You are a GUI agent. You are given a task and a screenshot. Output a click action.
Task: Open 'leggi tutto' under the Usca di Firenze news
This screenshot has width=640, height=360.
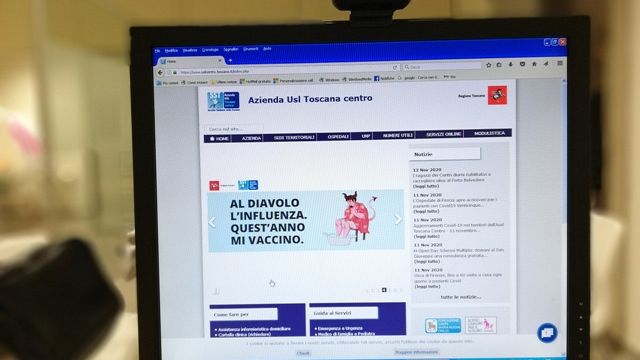[427, 287]
